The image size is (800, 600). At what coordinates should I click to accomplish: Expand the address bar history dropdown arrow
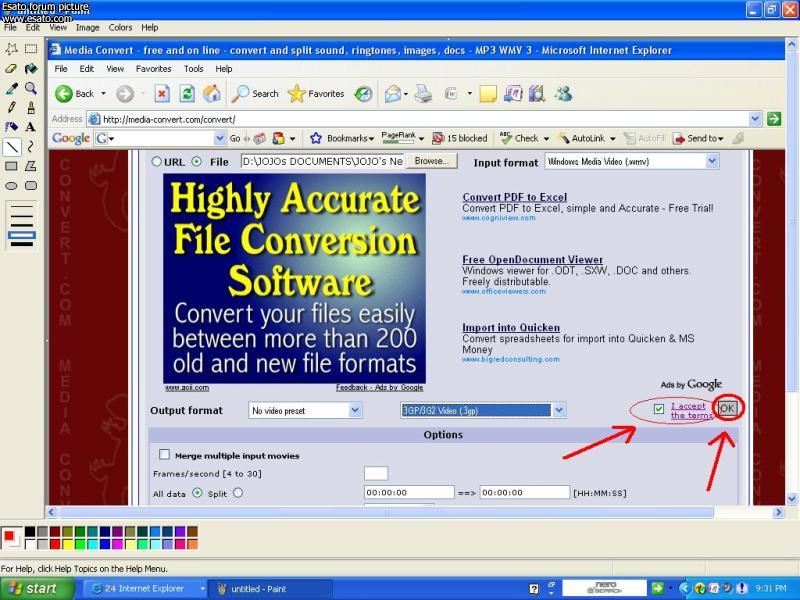pyautogui.click(x=755, y=119)
